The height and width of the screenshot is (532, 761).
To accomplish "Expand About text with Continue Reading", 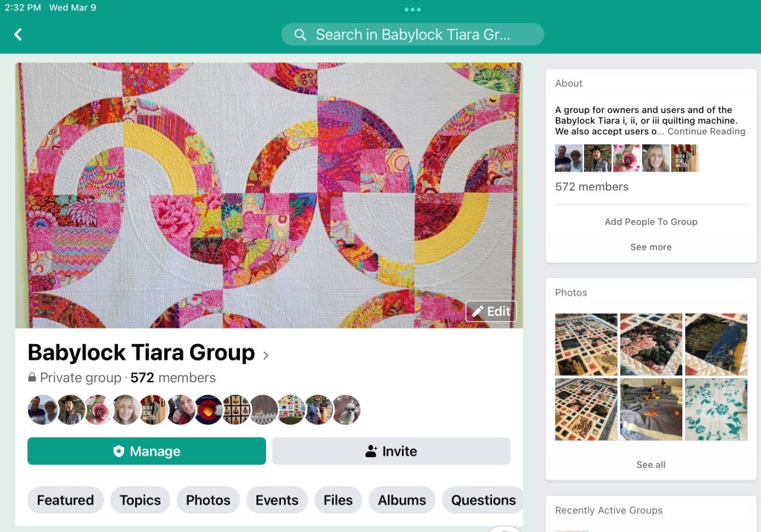I will (706, 131).
